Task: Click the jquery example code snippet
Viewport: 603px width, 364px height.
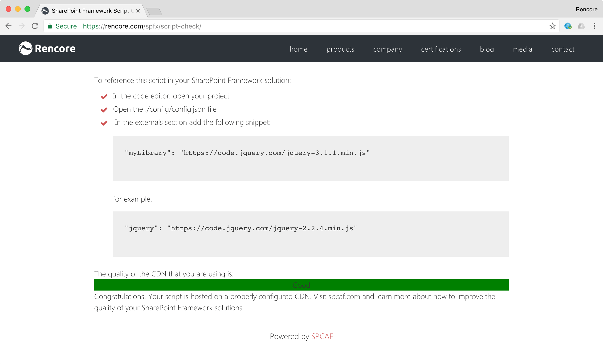Action: 311,234
